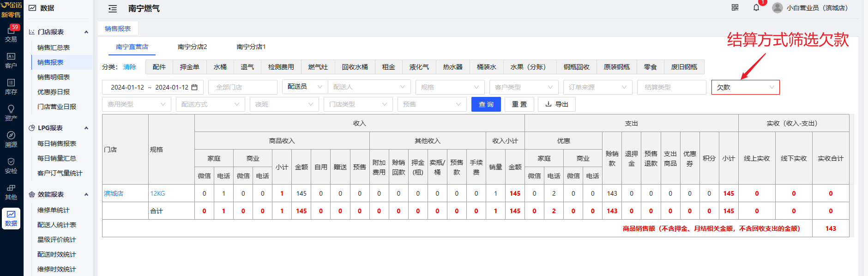The width and height of the screenshot is (868, 276).
Task: Open the 订单来源 dropdown
Action: [x=598, y=87]
